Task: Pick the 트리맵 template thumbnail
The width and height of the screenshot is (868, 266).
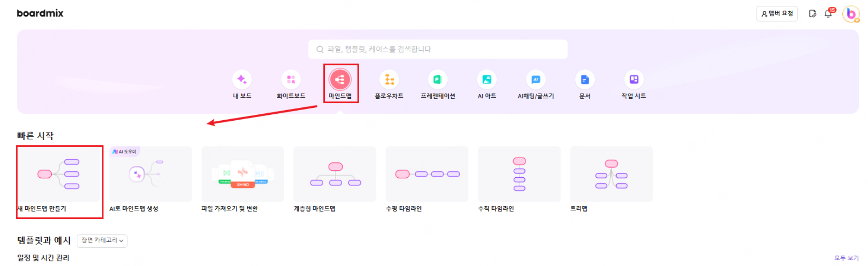Action: tap(611, 174)
